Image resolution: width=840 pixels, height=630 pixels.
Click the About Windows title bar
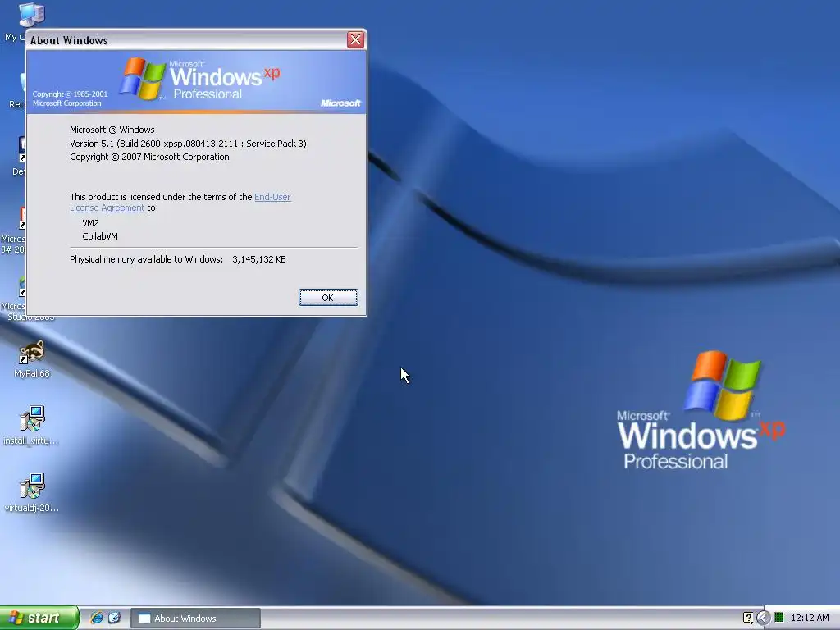point(188,40)
